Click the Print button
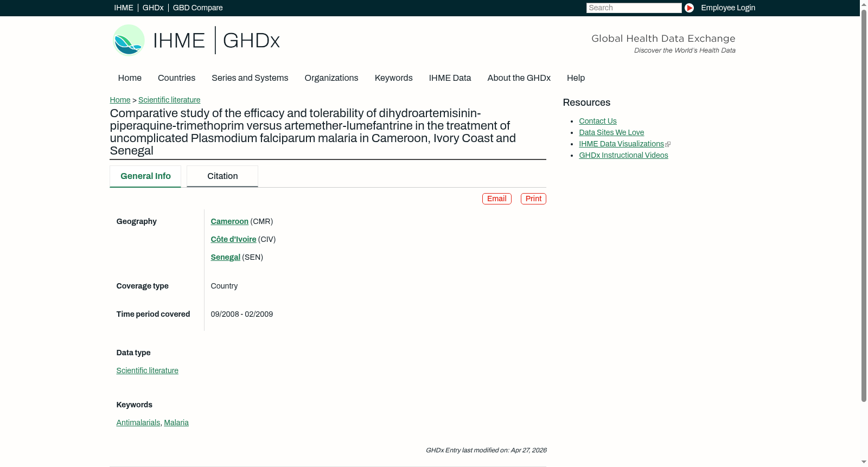The height and width of the screenshot is (467, 868). pos(533,199)
